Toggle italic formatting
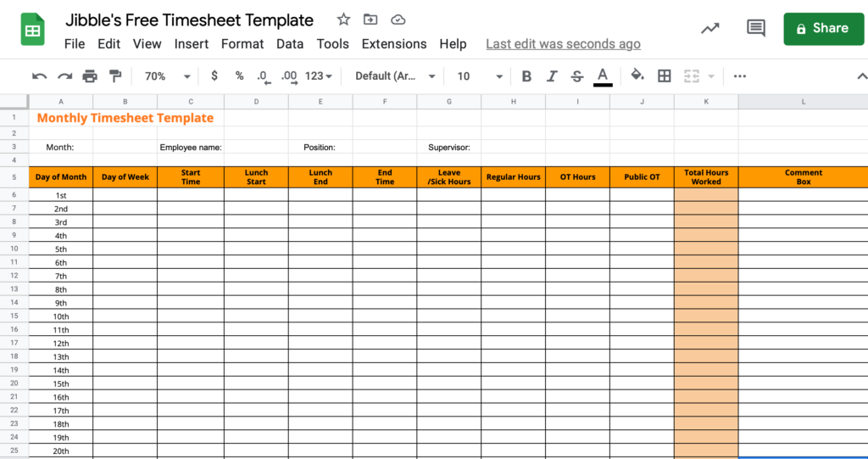The image size is (868, 459). point(551,76)
